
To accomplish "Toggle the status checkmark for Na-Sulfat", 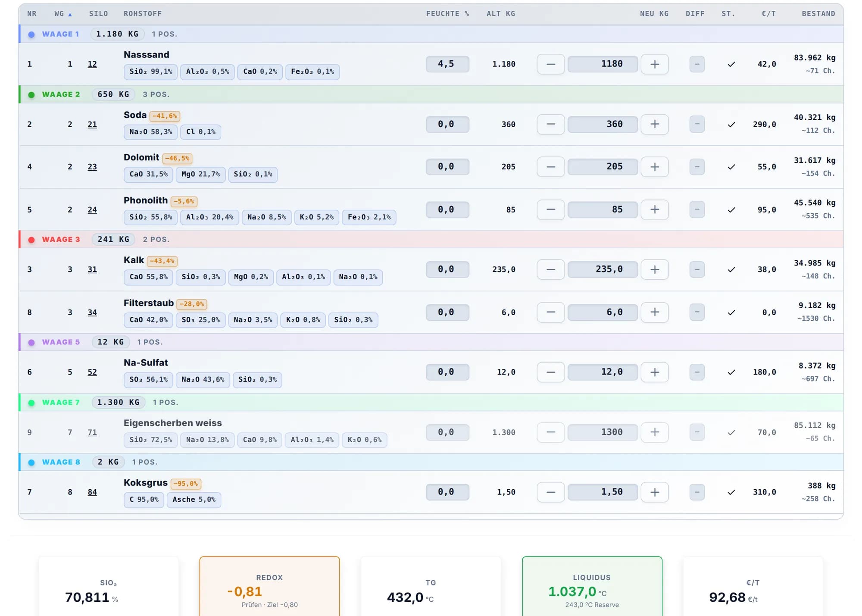I will [x=731, y=372].
